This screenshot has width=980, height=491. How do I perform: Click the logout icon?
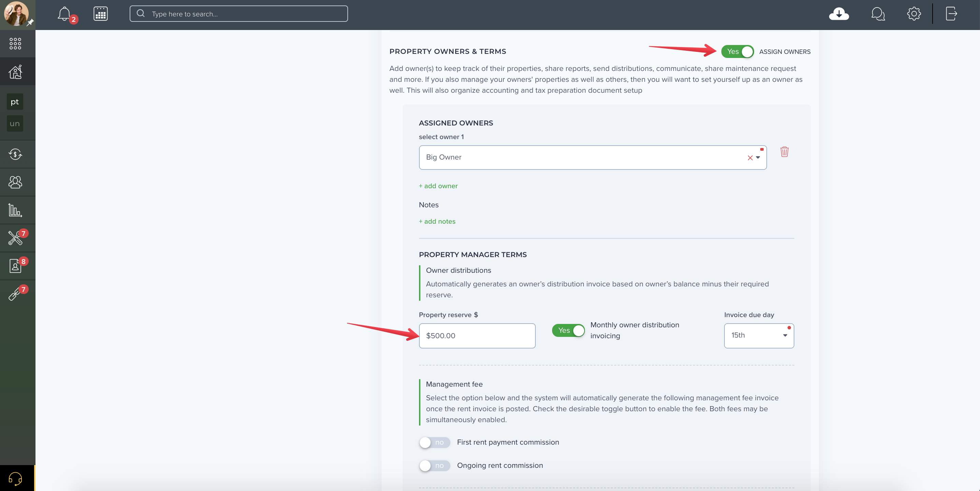pyautogui.click(x=951, y=14)
